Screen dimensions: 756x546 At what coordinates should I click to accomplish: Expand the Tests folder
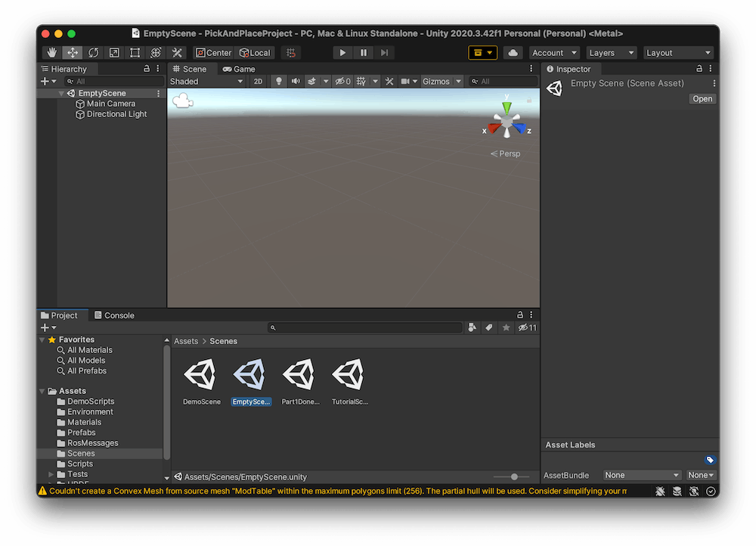pos(51,474)
